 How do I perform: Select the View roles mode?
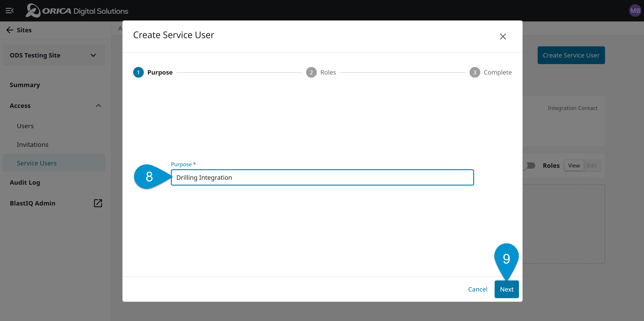pos(574,166)
